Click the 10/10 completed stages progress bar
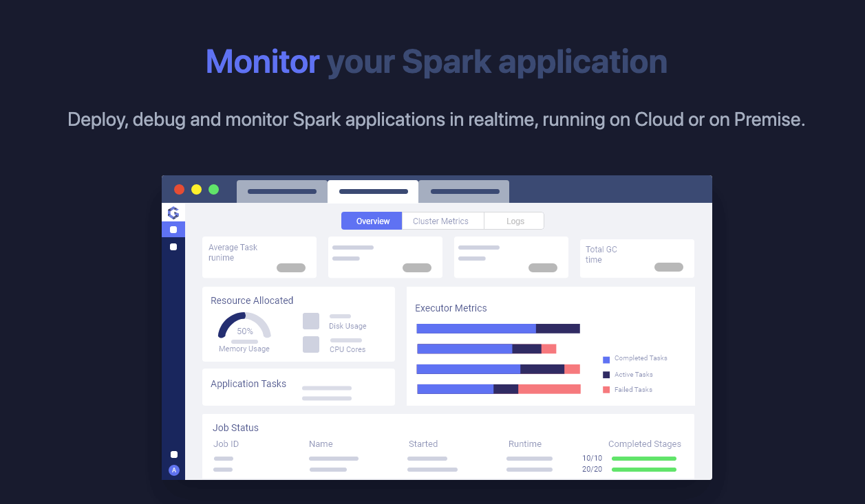The height and width of the screenshot is (504, 865). tap(644, 458)
